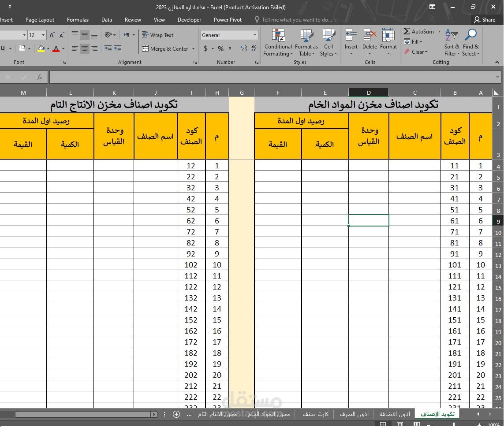Image resolution: width=504 pixels, height=427 pixels.
Task: Open the Fill dropdown
Action: coord(413,42)
